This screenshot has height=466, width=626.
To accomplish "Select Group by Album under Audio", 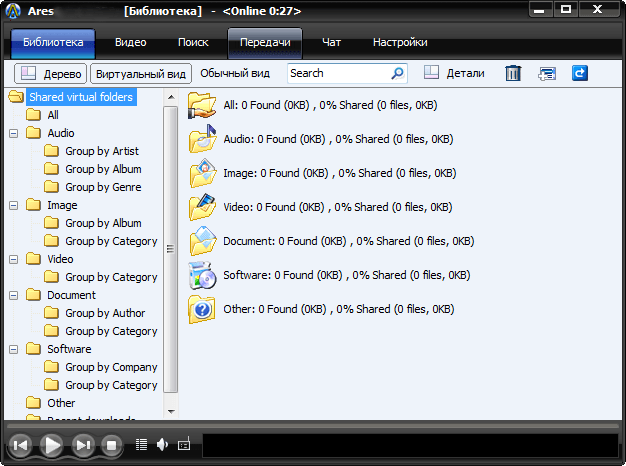I will point(103,169).
